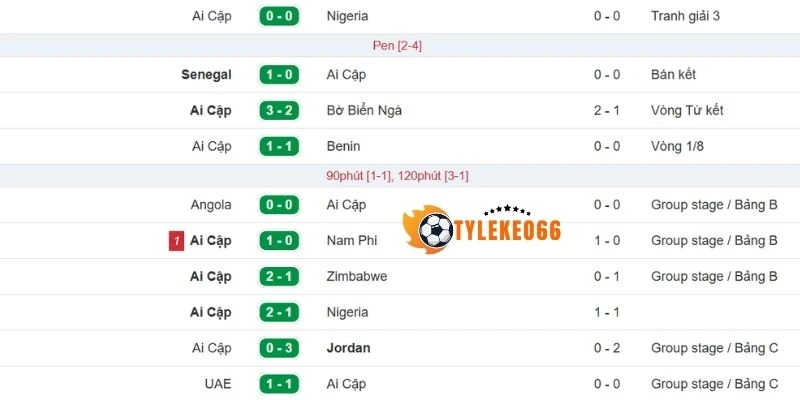Click the Zimbabwe team name
Viewport: 800px width, 400px height.
pyautogui.click(x=356, y=276)
